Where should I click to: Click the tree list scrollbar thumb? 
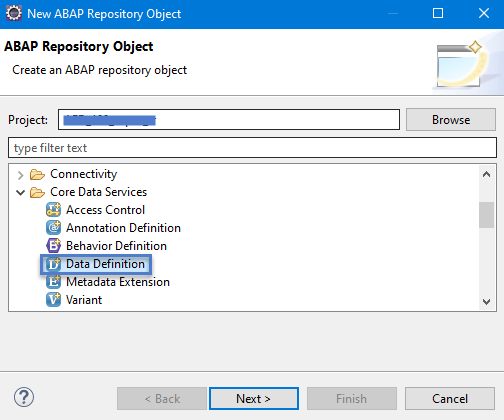tap(486, 215)
